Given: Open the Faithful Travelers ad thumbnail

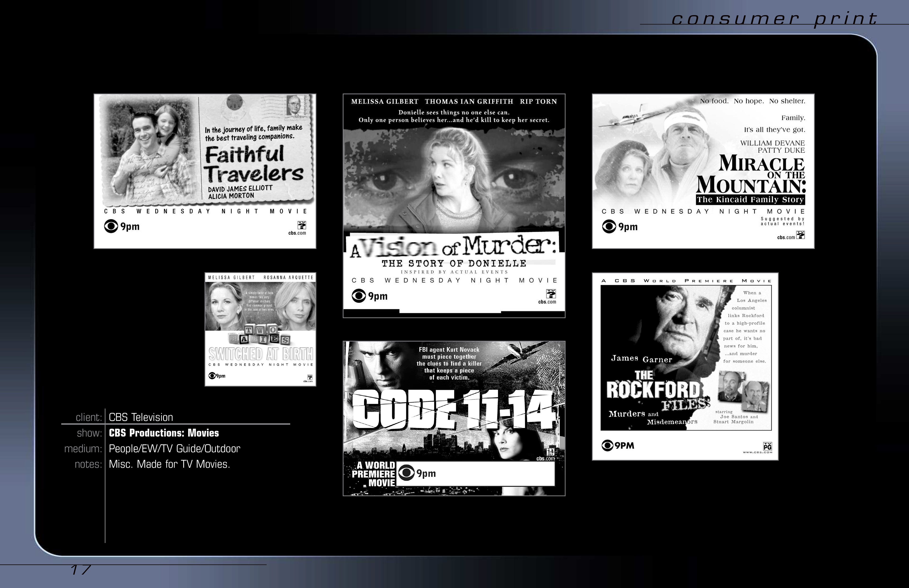Looking at the screenshot, I should [205, 171].
